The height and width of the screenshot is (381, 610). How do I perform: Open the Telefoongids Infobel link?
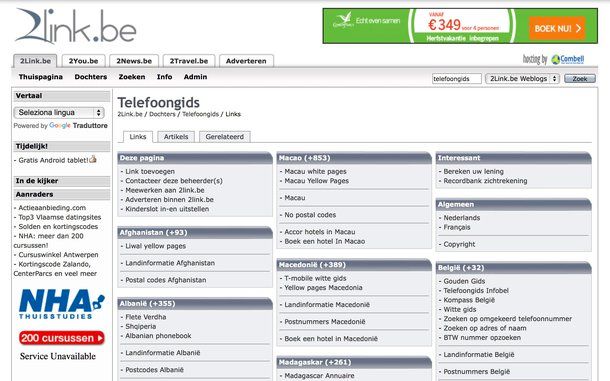(476, 290)
